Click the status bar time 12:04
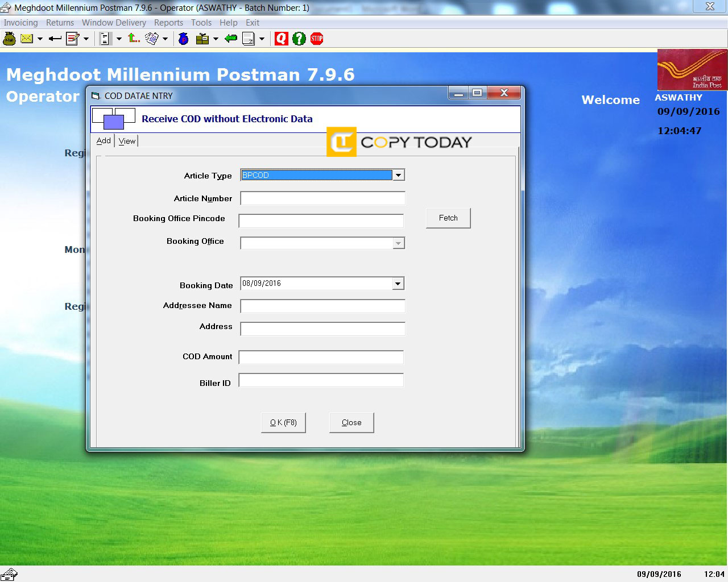Image resolution: width=728 pixels, height=582 pixels. click(714, 574)
